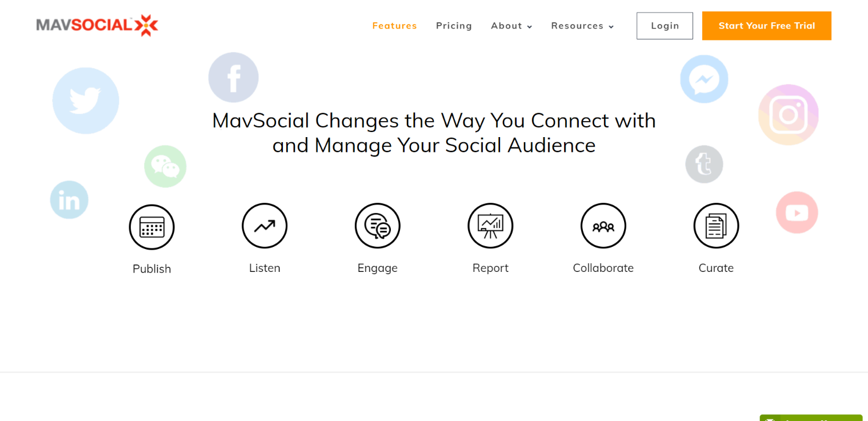
Task: Click the Facebook logo bubble
Action: (233, 77)
